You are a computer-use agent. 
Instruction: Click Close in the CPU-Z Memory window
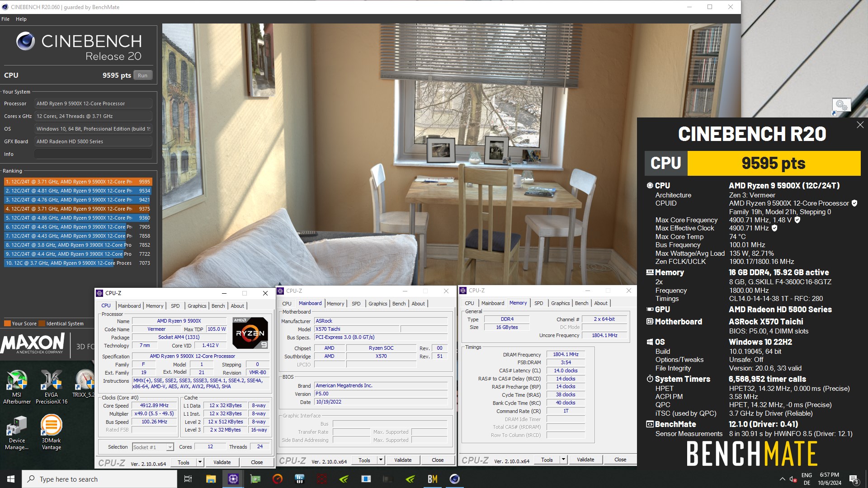(x=620, y=460)
